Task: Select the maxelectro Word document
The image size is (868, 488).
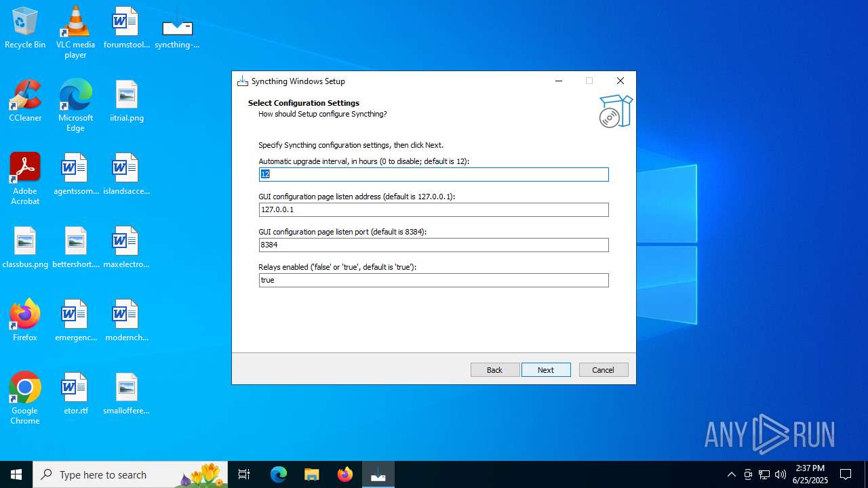Action: pos(126,247)
